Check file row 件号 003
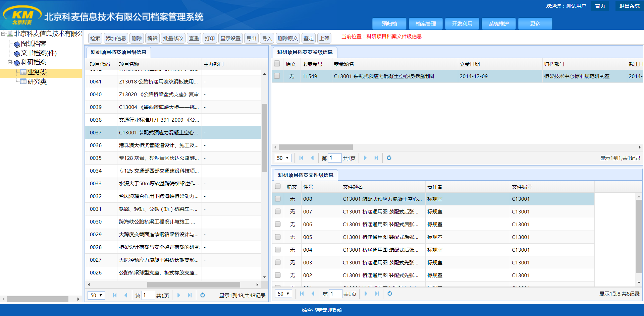This screenshot has height=316, width=644. (x=278, y=262)
